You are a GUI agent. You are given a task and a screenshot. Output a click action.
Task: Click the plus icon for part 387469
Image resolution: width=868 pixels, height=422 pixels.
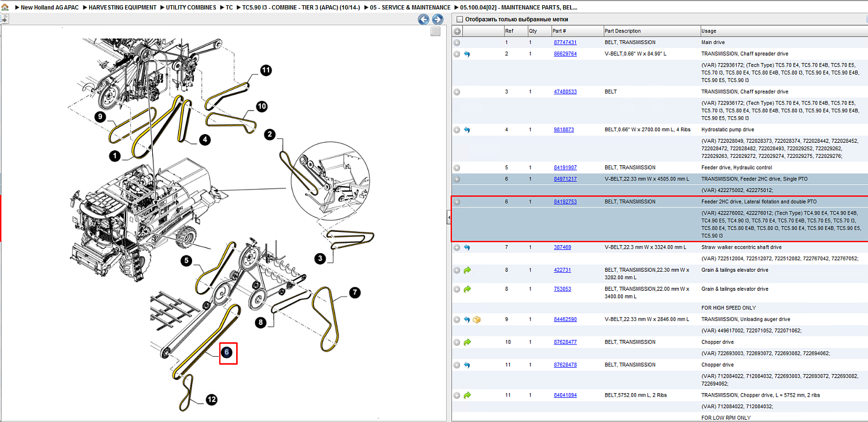pyautogui.click(x=457, y=247)
